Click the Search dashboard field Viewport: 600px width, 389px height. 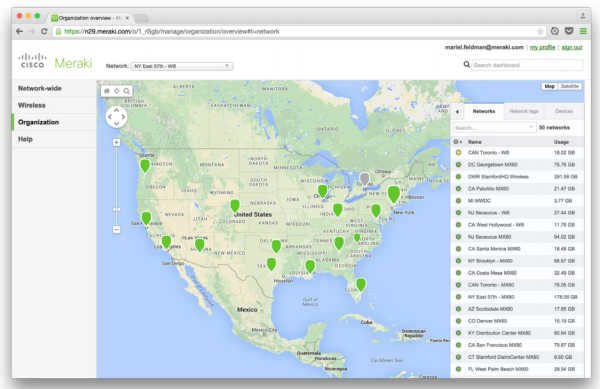[527, 65]
